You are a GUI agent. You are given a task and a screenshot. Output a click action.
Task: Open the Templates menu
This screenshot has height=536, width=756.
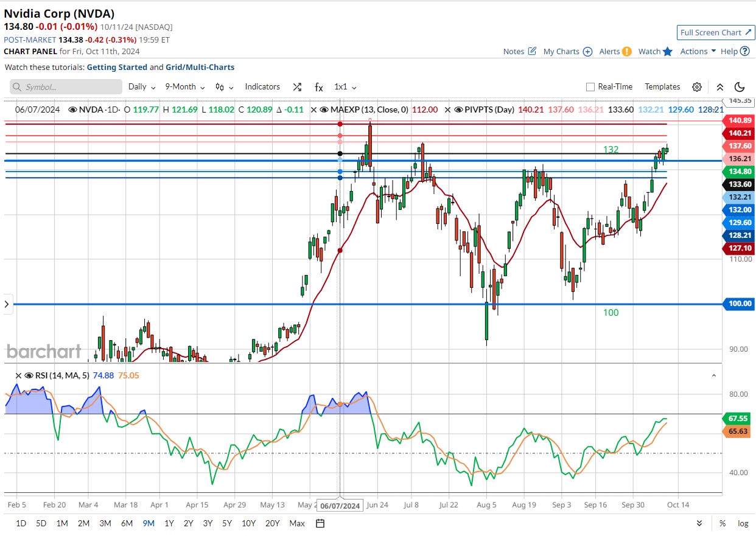[662, 87]
